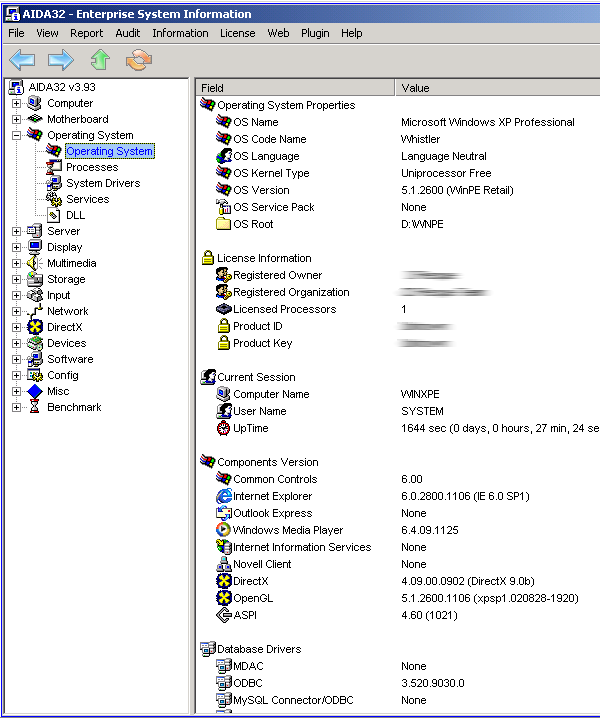
Task: Expand the Motherboard tree node
Action: click(16, 120)
